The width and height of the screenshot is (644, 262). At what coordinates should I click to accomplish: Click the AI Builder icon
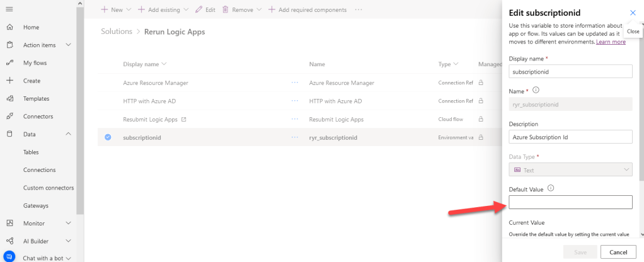point(10,241)
